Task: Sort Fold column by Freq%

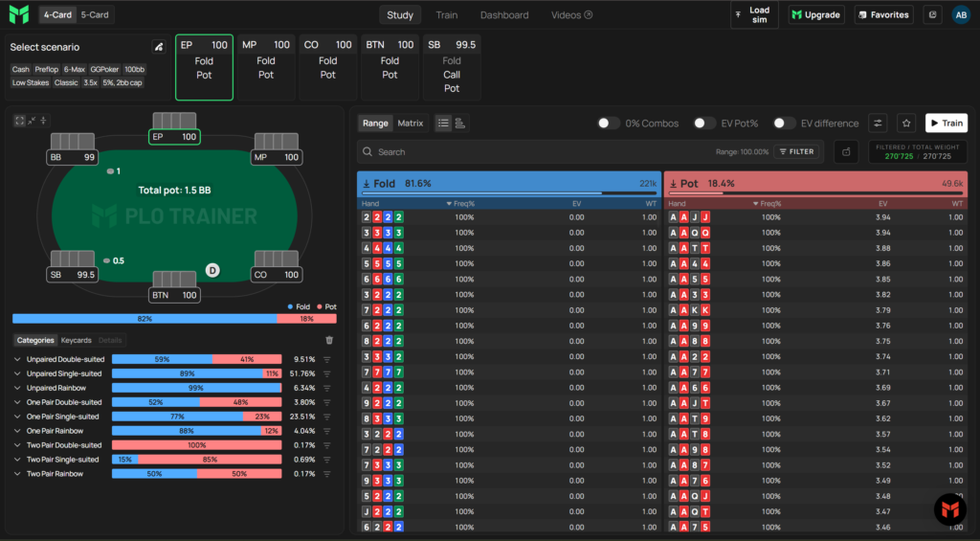Action: [x=460, y=204]
